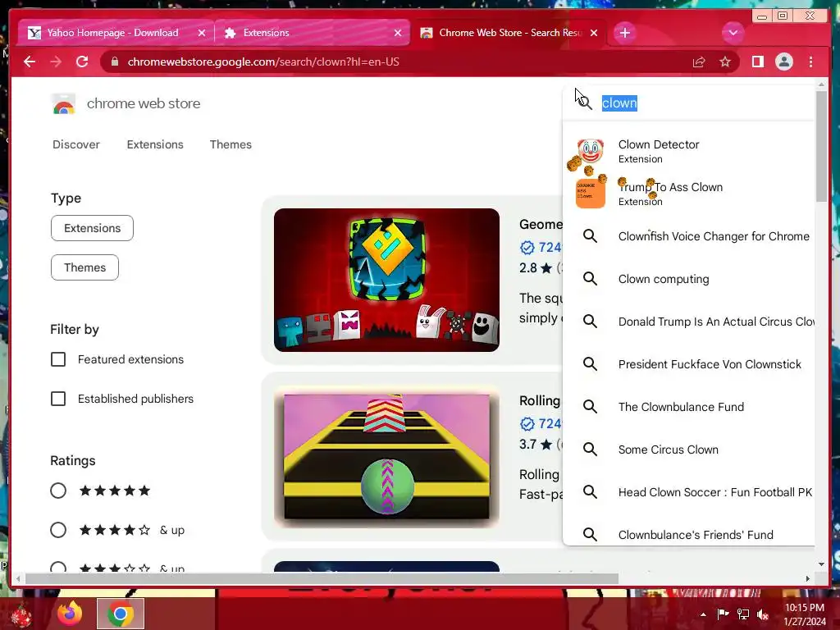Viewport: 840px width, 630px height.
Task: Close the Yahoo Homepage tab
Action: click(x=202, y=33)
